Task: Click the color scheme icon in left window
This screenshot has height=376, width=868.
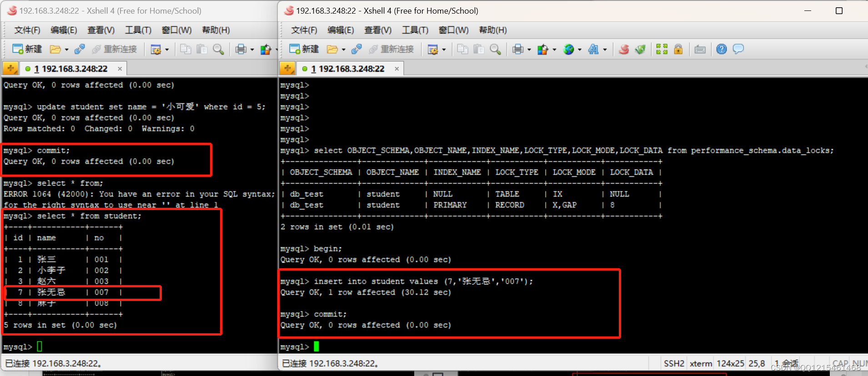Action: (266, 49)
